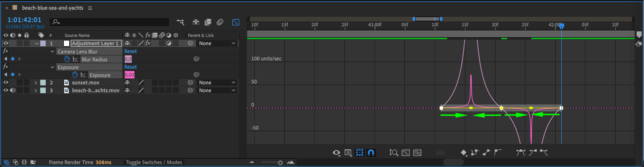This screenshot has width=644, height=167.
Task: Click the layer search input field
Action: pos(109,22)
